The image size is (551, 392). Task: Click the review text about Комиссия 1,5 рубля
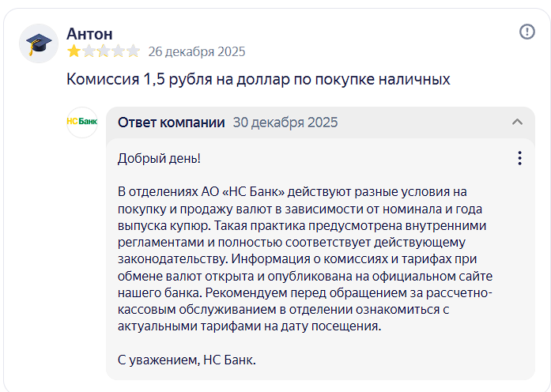point(258,80)
